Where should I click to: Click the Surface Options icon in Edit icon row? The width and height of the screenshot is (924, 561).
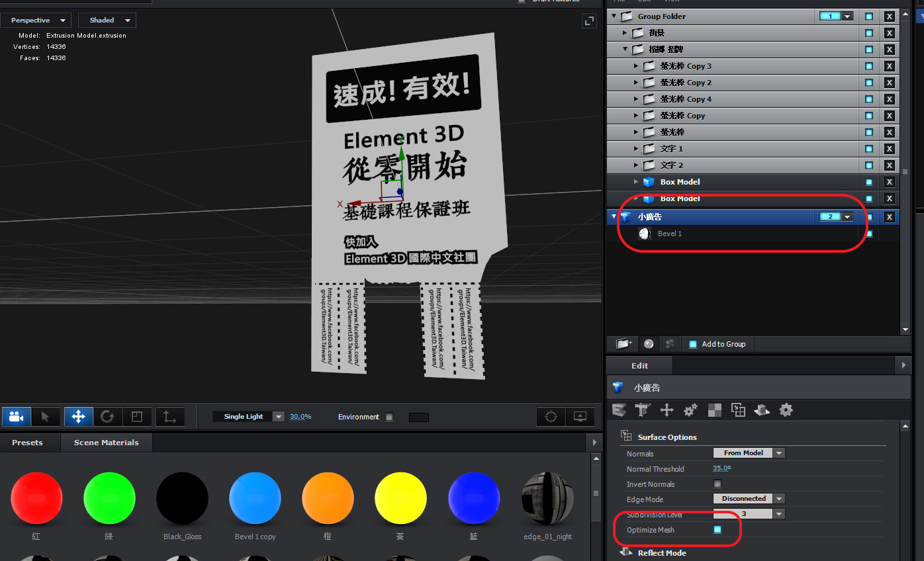738,410
